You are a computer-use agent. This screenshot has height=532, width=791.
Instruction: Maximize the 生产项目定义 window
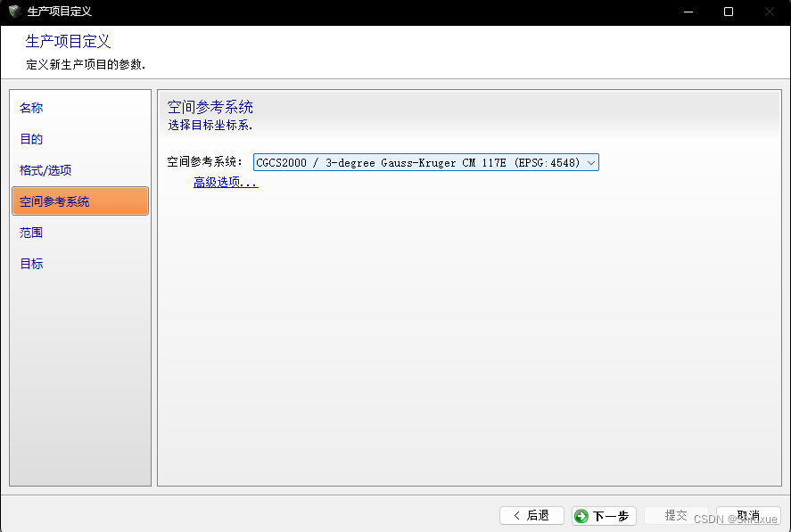[727, 12]
